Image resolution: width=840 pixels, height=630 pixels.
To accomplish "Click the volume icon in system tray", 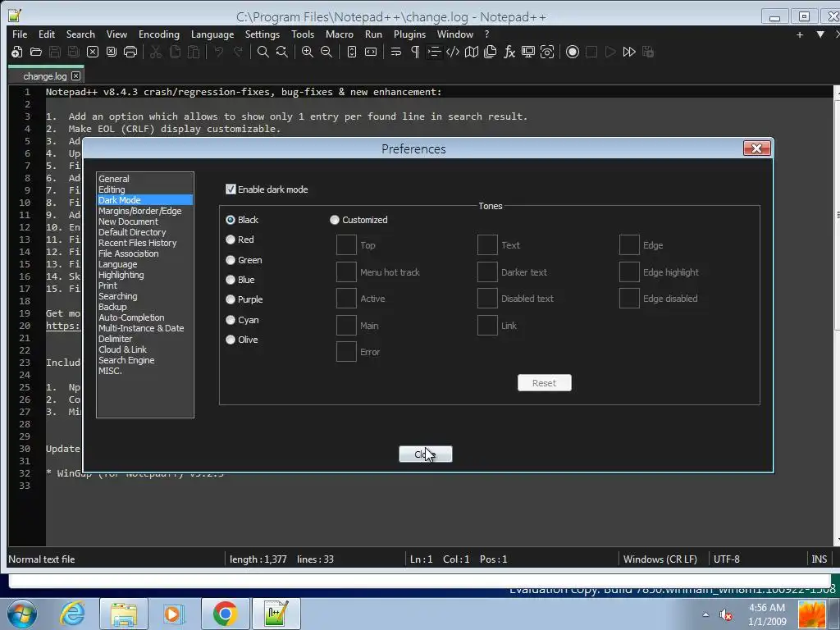I will click(x=725, y=615).
